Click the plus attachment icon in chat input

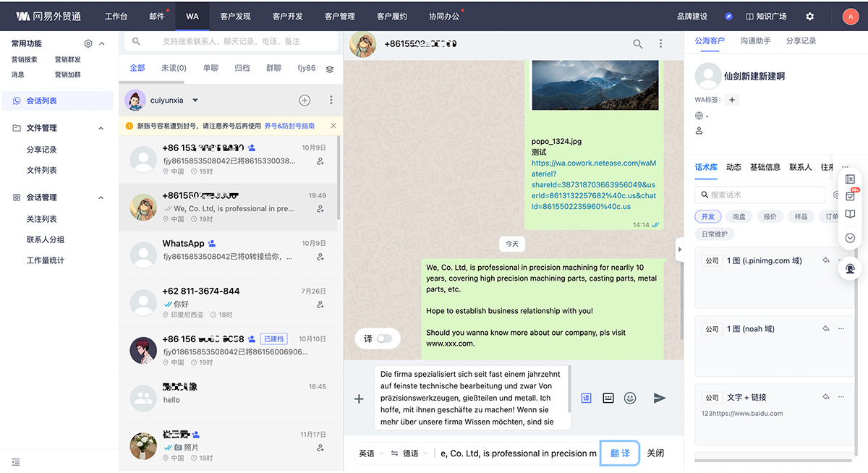(x=358, y=399)
